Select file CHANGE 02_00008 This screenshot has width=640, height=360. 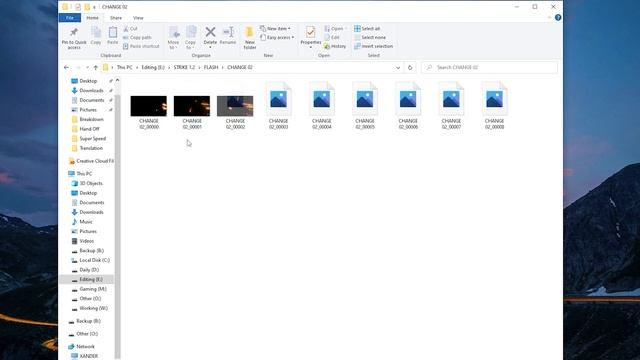click(x=495, y=105)
